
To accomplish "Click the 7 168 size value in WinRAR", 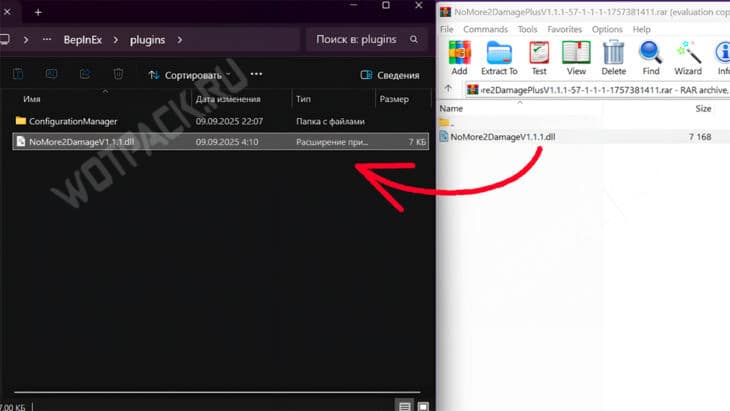I will click(700, 137).
